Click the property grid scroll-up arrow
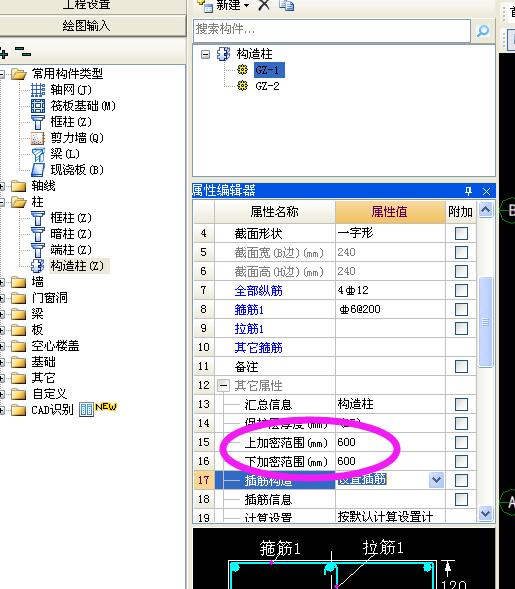Viewport: 515px width, 589px height. coord(486,210)
